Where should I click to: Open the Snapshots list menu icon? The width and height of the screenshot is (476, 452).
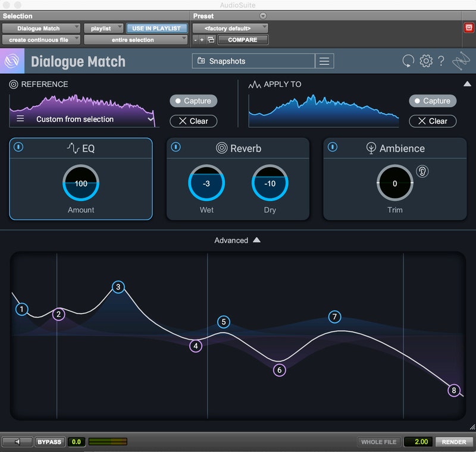tap(324, 61)
